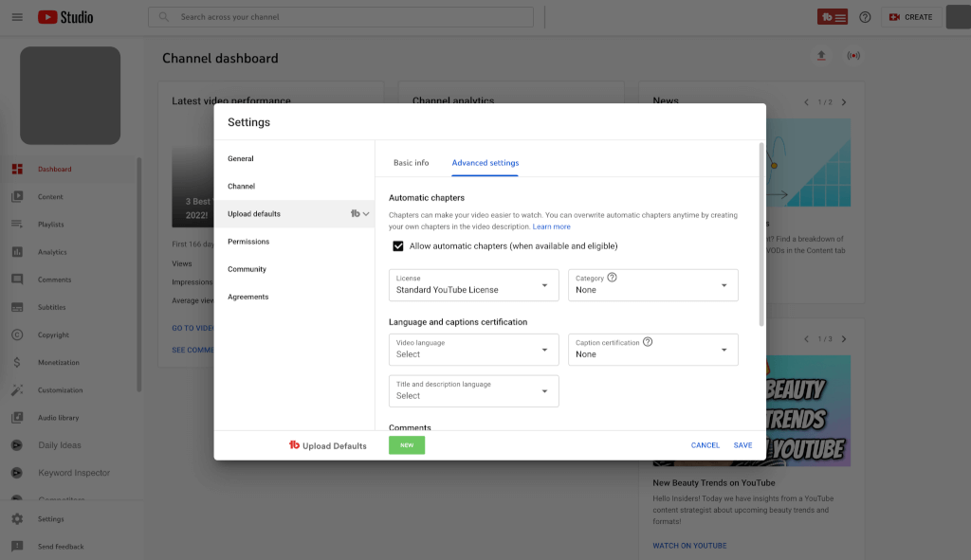This screenshot has width=971, height=560.
Task: Open the Title and description language dropdown
Action: point(473,391)
